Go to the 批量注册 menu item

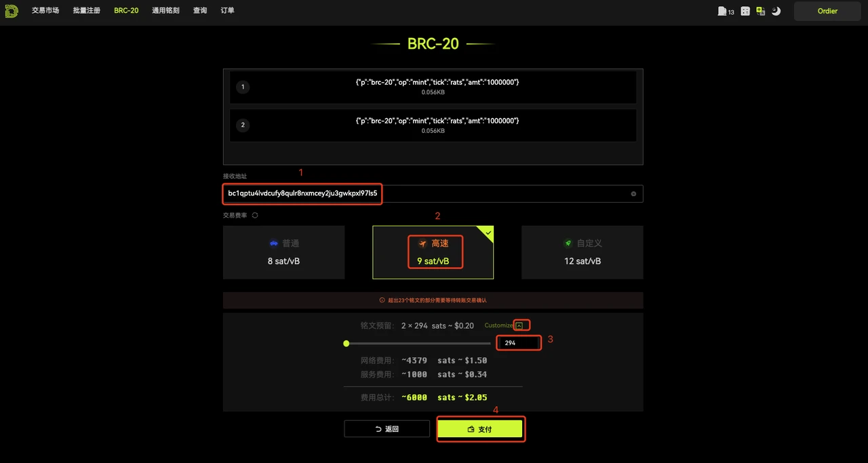pyautogui.click(x=87, y=11)
